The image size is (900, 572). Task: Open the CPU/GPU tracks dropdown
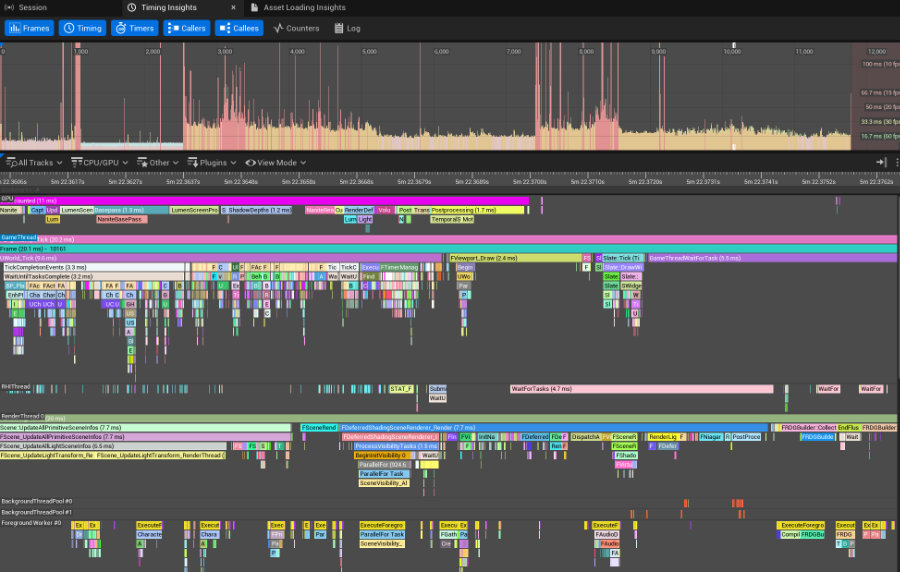click(99, 163)
